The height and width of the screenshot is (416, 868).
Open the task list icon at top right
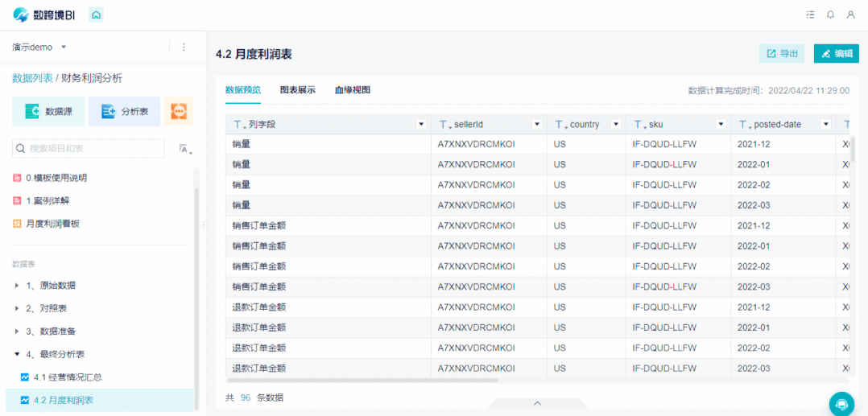point(810,15)
